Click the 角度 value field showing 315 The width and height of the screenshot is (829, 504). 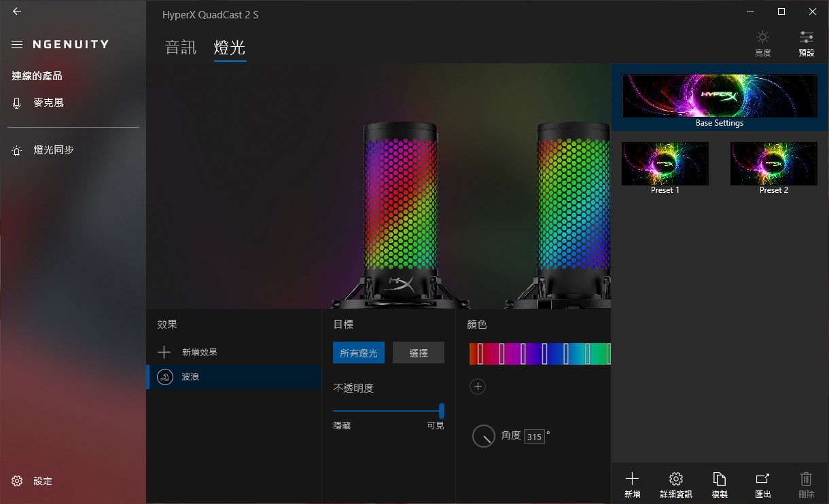coord(534,437)
